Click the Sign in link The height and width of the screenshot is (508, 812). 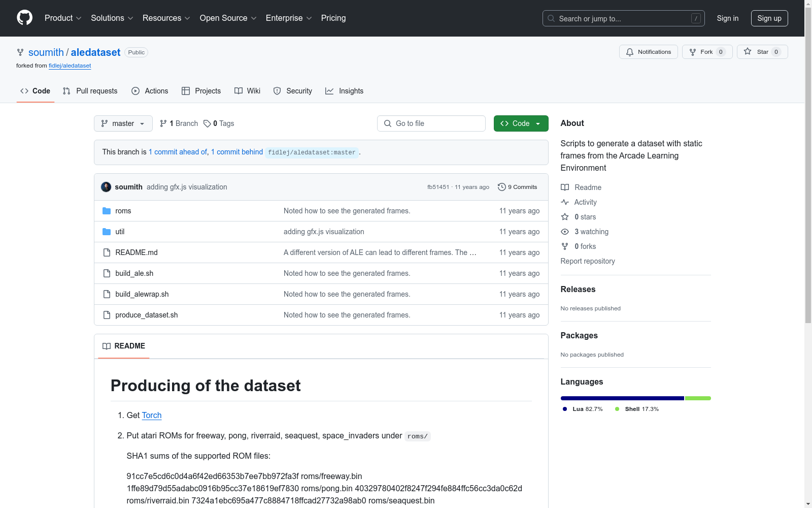tap(728, 18)
